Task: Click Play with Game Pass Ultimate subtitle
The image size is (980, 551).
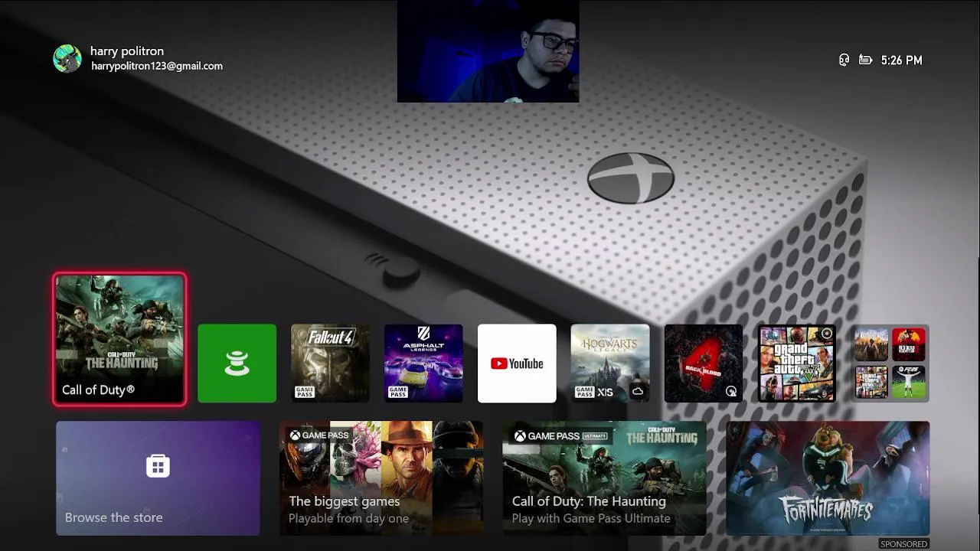Action: (x=591, y=519)
